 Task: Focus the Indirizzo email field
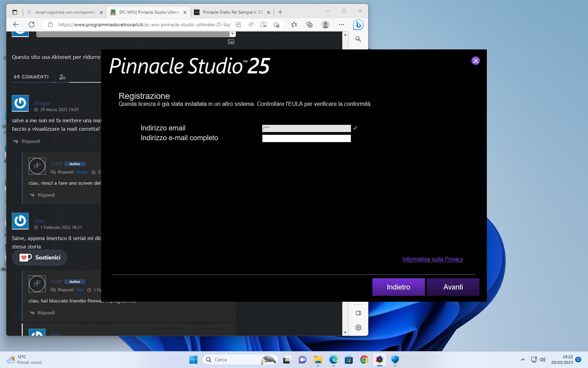coord(306,128)
